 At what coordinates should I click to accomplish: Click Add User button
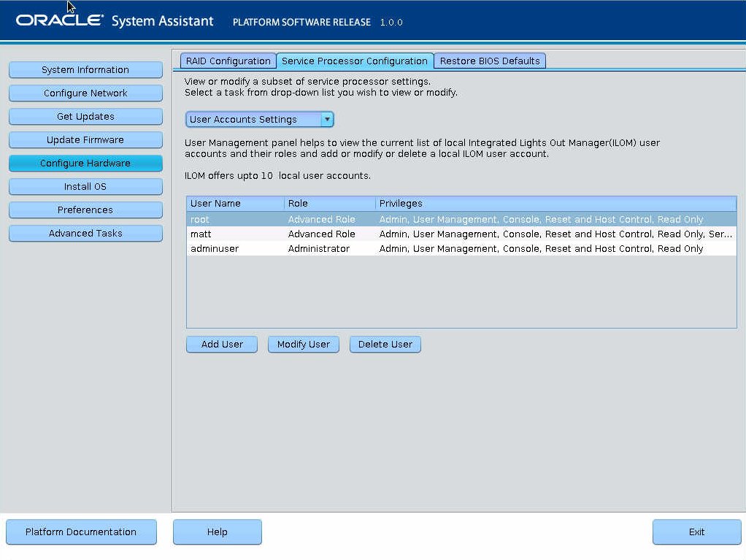click(222, 344)
